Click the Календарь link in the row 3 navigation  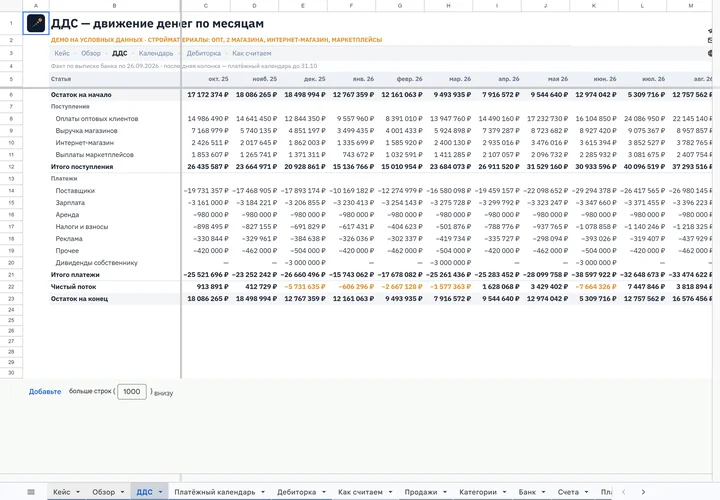tap(156, 53)
